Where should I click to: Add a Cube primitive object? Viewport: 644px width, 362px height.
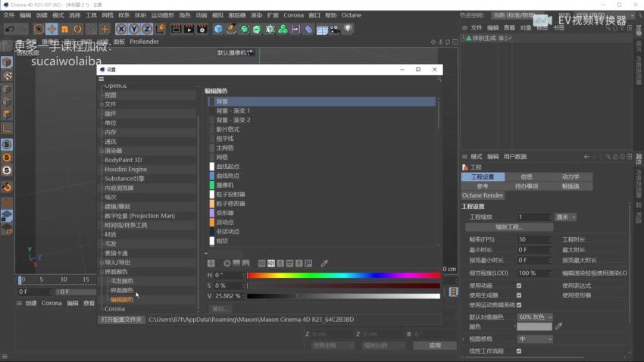[218, 29]
